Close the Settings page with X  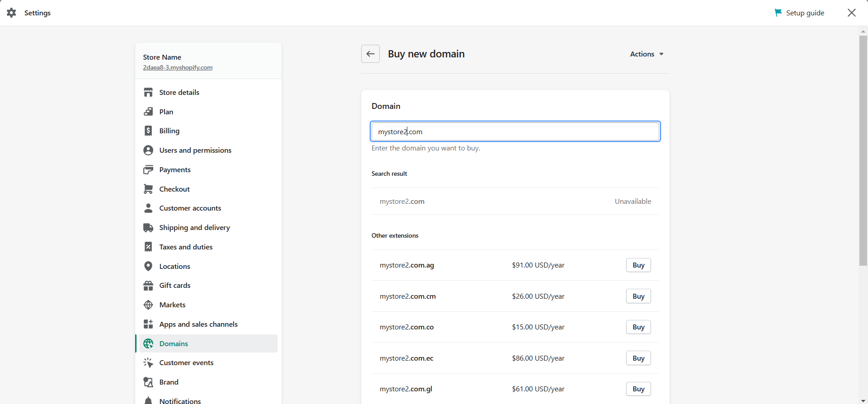[852, 13]
